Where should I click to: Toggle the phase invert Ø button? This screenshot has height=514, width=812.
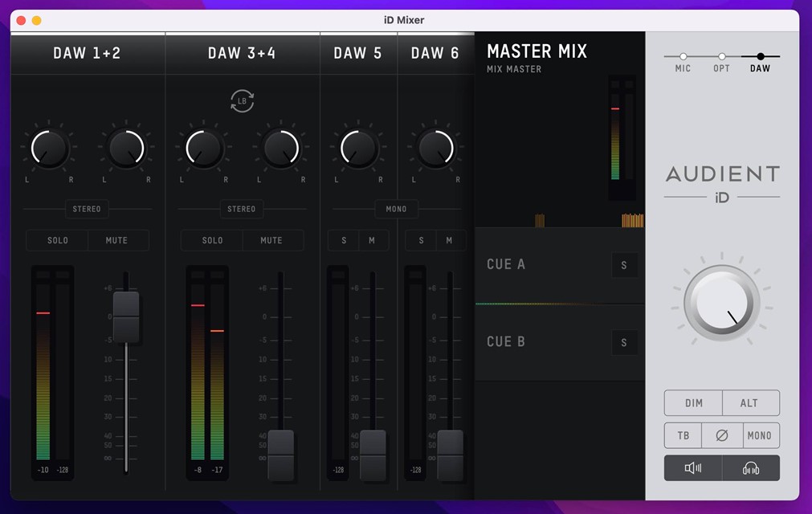click(722, 435)
